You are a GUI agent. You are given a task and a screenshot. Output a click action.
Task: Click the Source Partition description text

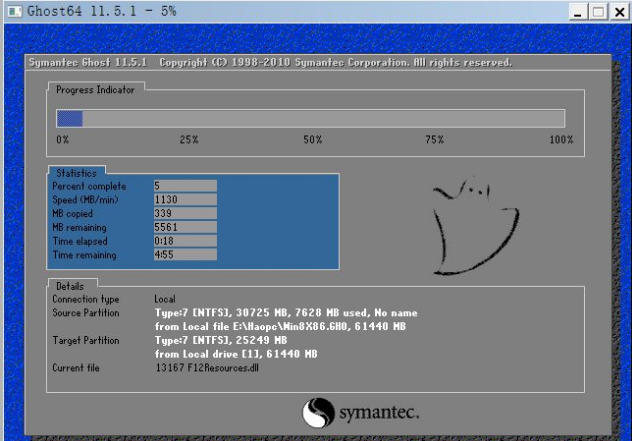click(285, 313)
